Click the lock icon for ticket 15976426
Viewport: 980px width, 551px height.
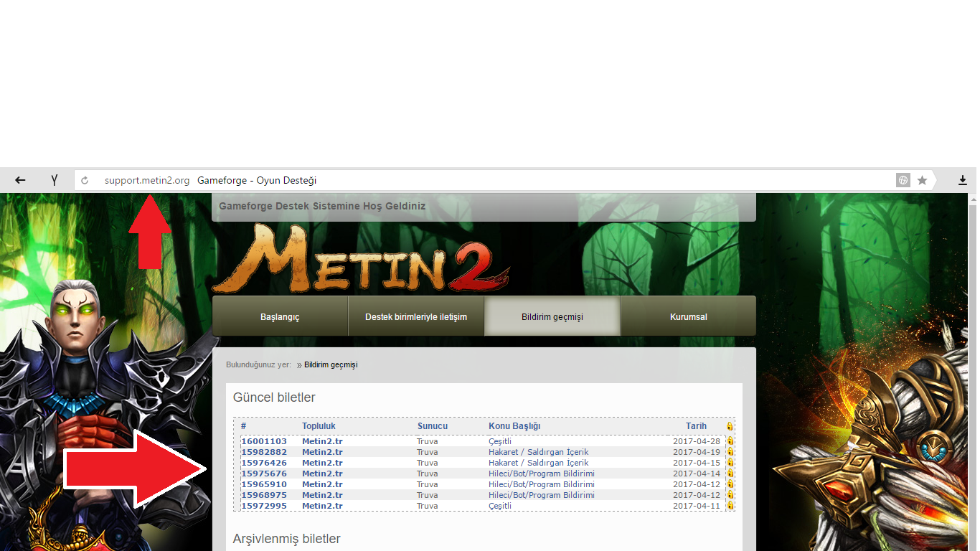730,463
